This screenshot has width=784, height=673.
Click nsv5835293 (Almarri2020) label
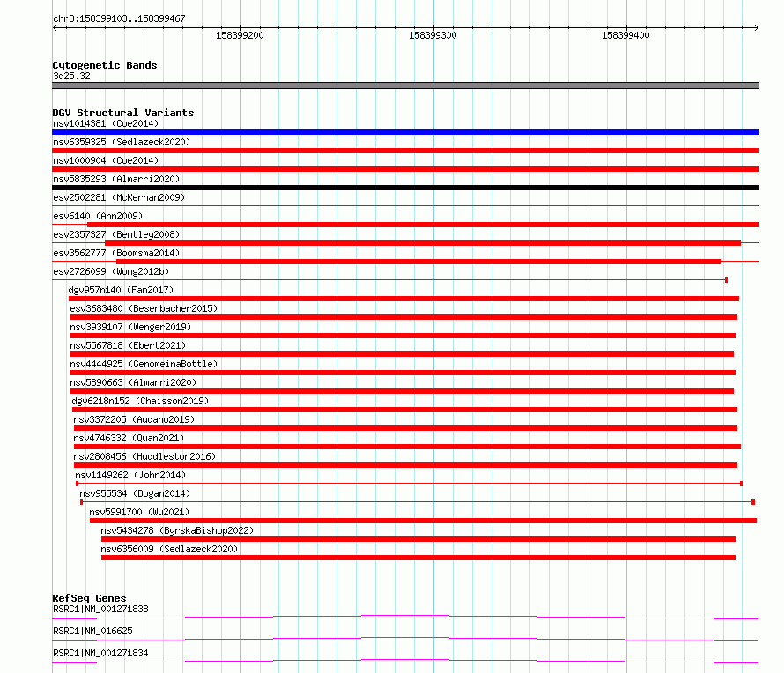pos(116,179)
